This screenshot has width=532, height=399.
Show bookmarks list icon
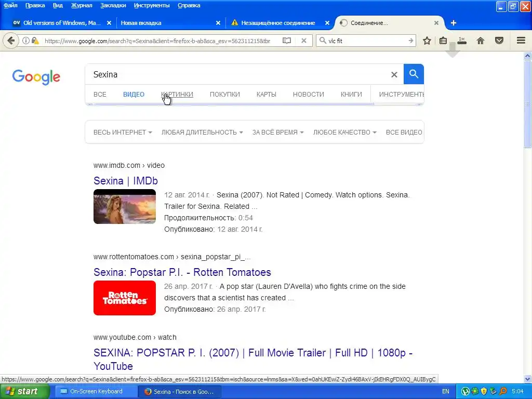click(443, 41)
